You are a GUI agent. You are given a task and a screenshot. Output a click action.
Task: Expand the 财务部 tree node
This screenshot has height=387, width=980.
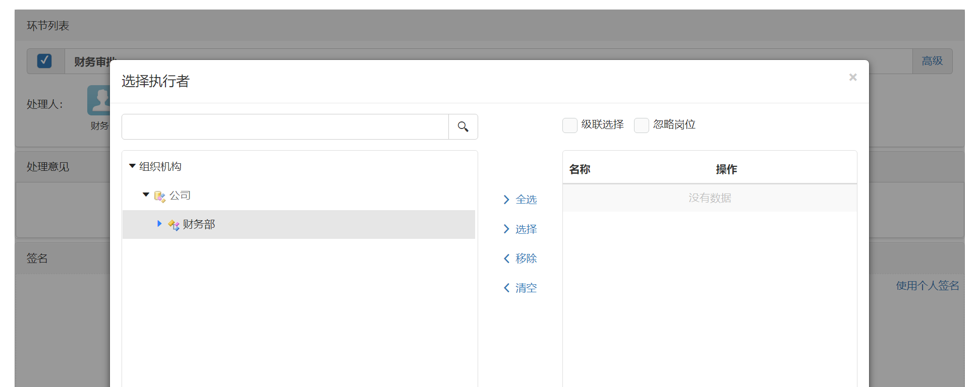click(x=159, y=223)
